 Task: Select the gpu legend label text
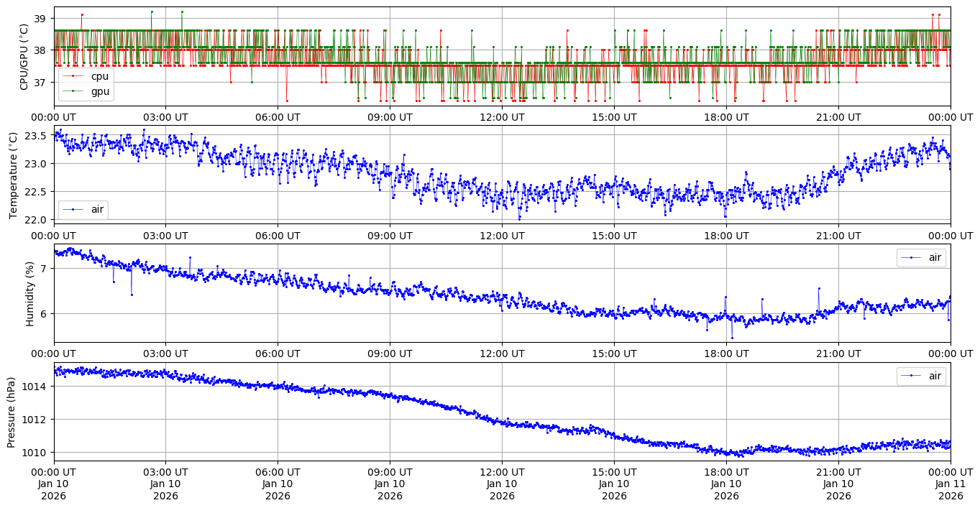pyautogui.click(x=101, y=91)
